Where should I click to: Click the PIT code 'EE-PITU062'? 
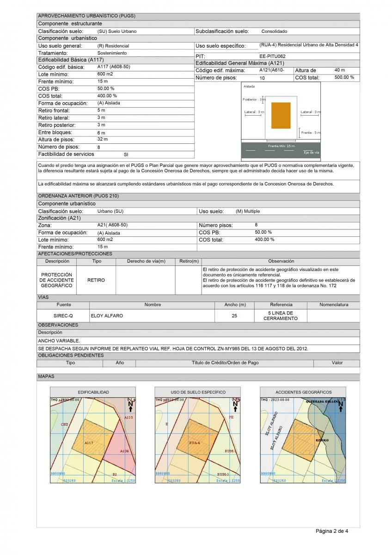pos(273,56)
